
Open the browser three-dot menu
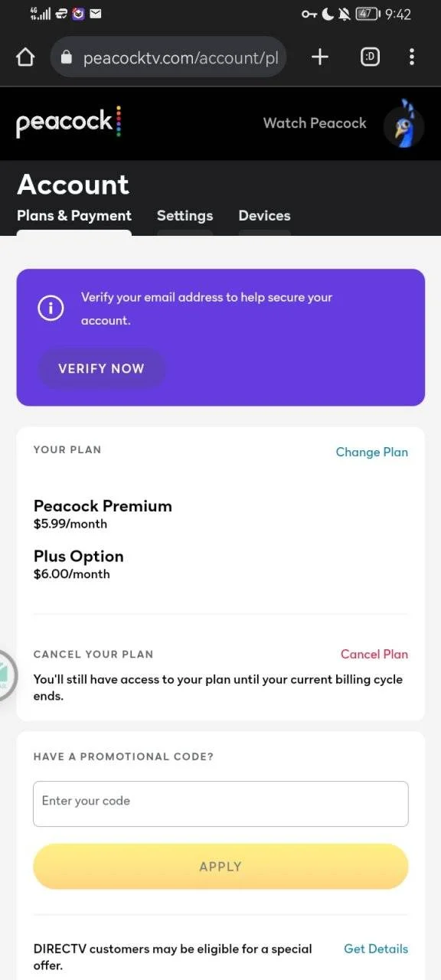pyautogui.click(x=412, y=57)
